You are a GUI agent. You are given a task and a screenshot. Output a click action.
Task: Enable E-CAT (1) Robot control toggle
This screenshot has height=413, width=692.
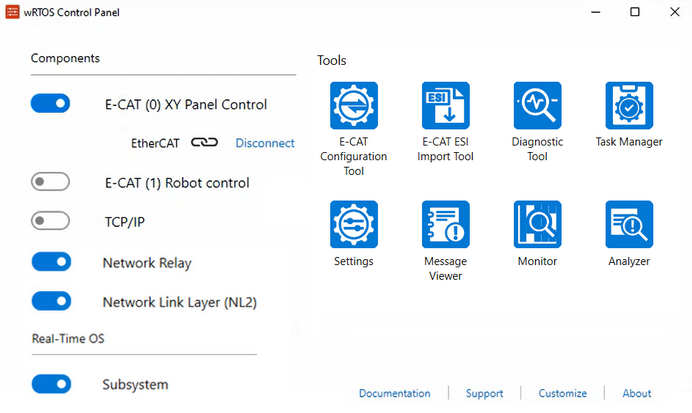coord(51,182)
